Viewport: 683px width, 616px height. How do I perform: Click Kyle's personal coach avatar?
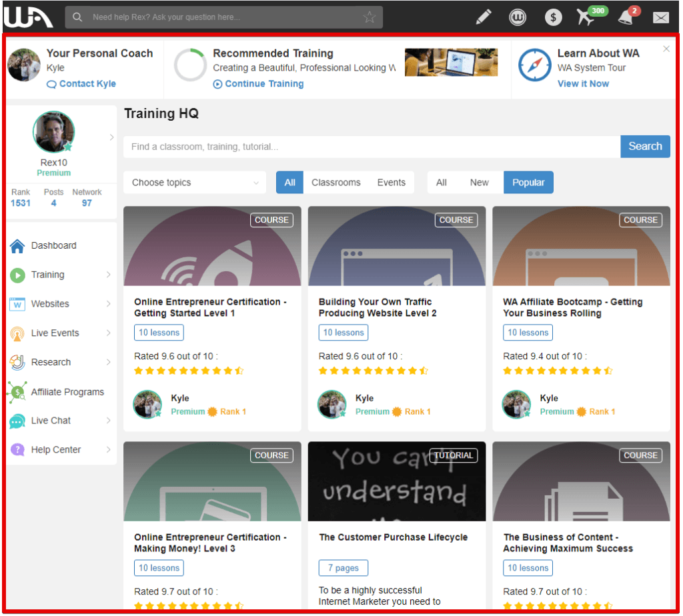click(x=25, y=65)
